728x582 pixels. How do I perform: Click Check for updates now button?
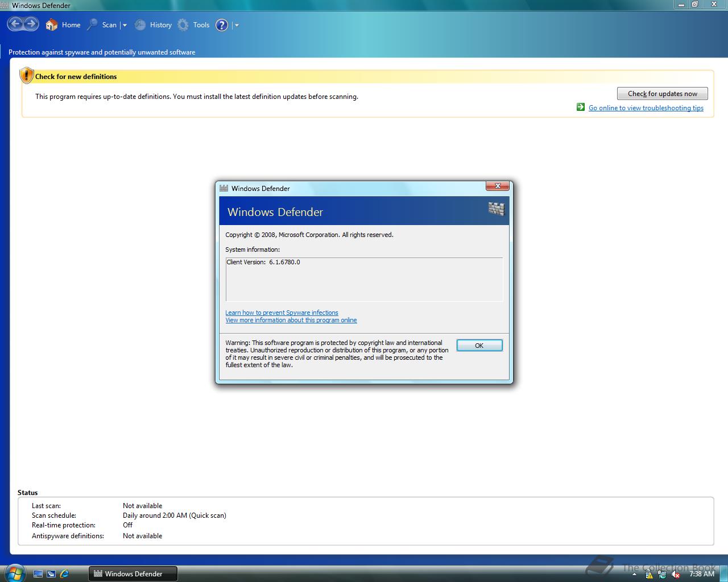pyautogui.click(x=662, y=94)
